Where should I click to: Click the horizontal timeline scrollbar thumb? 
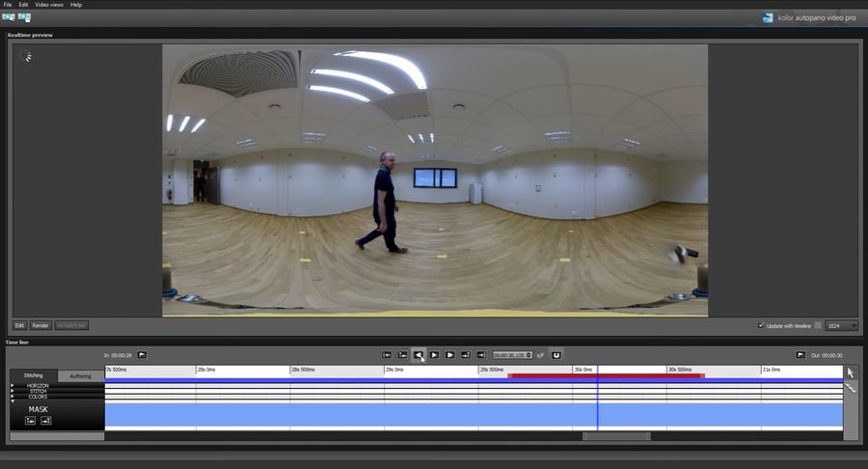click(x=616, y=436)
